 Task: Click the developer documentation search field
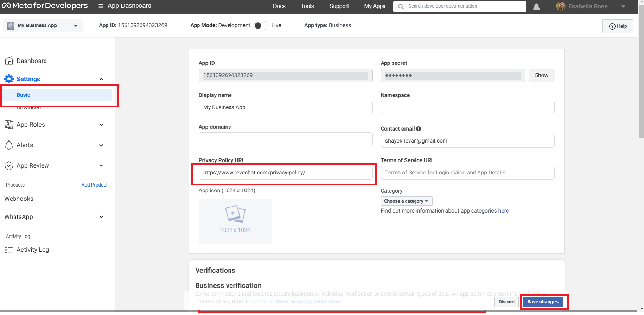point(460,6)
